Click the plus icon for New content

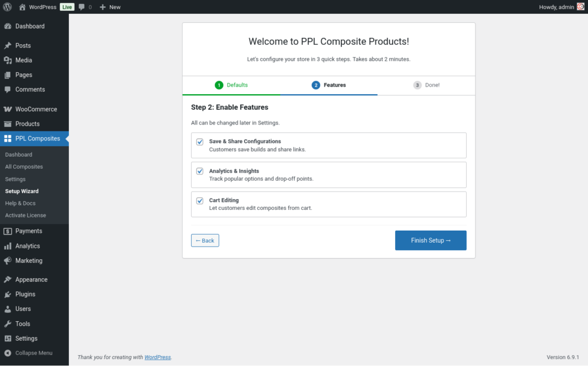tap(102, 7)
